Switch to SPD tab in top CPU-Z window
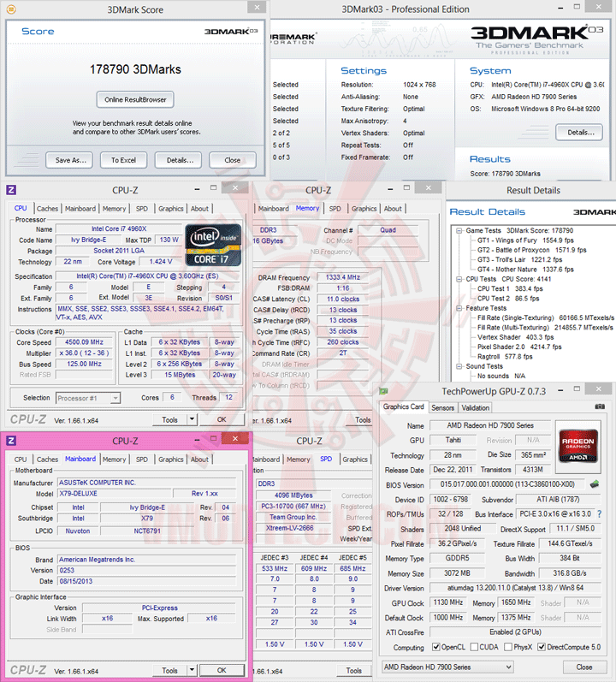The height and width of the screenshot is (682, 616). click(142, 208)
